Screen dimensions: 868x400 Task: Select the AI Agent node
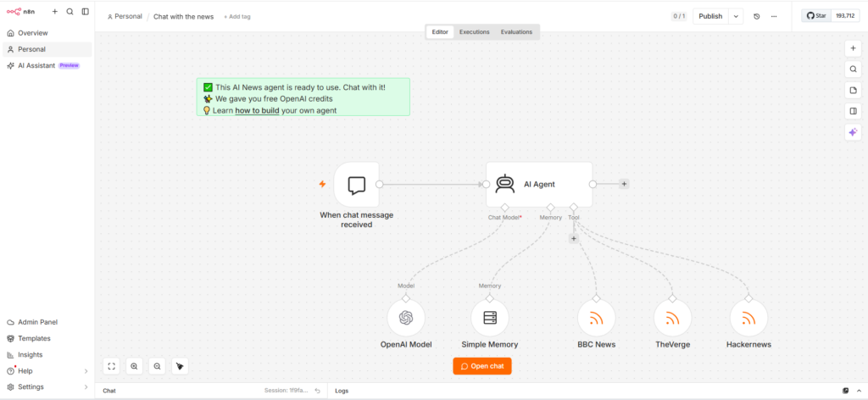[x=539, y=184]
